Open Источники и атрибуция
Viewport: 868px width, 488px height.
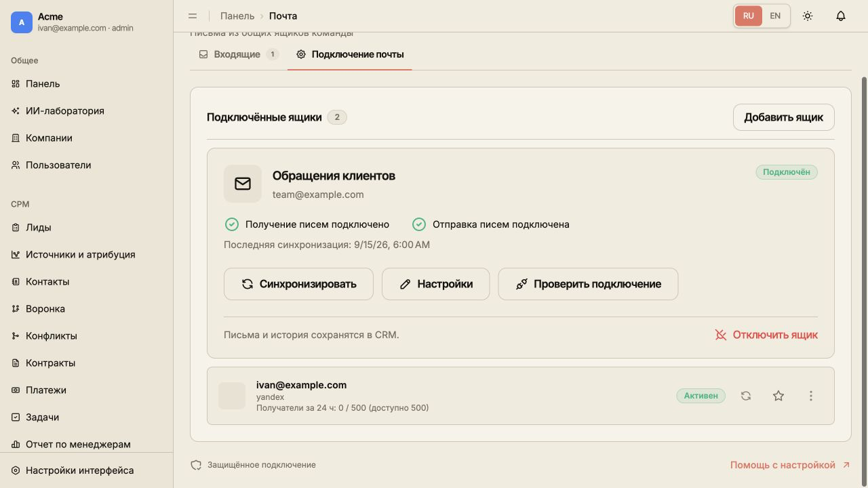[87, 254]
